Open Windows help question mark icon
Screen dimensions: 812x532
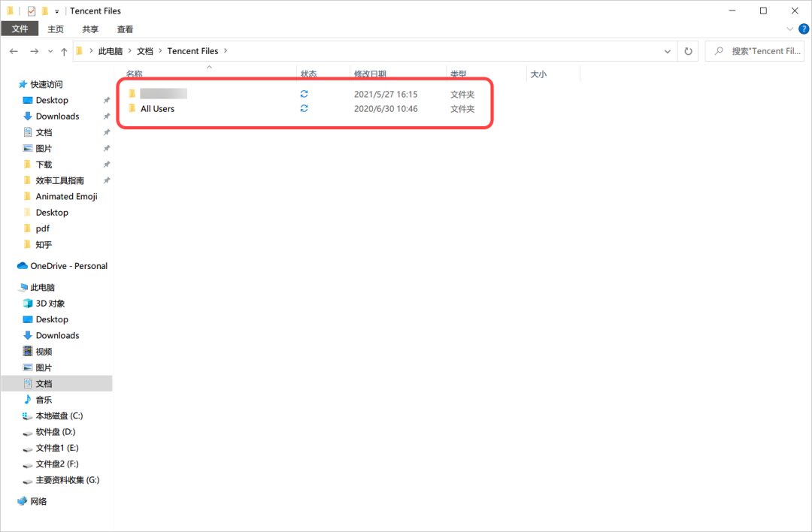pyautogui.click(x=804, y=29)
